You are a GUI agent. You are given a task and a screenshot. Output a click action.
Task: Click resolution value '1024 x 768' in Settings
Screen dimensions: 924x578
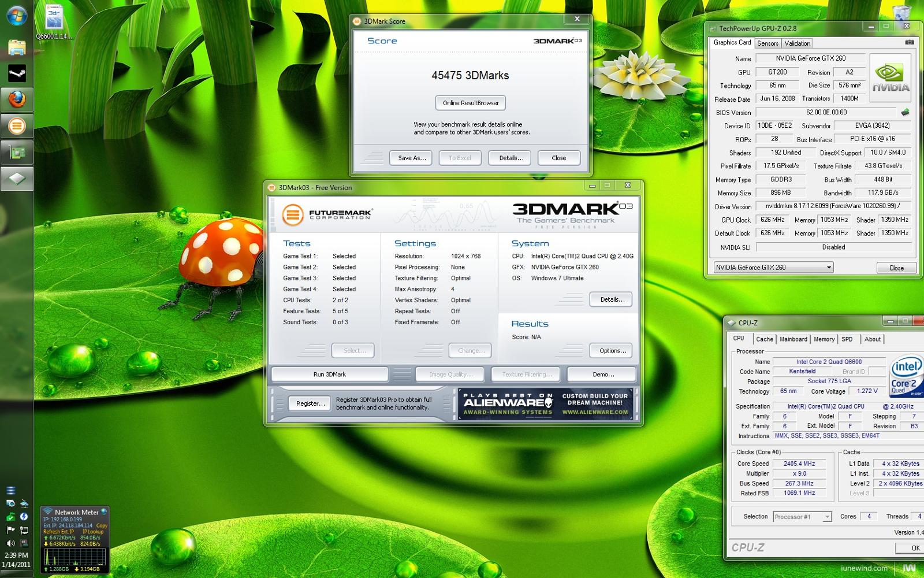tap(466, 256)
